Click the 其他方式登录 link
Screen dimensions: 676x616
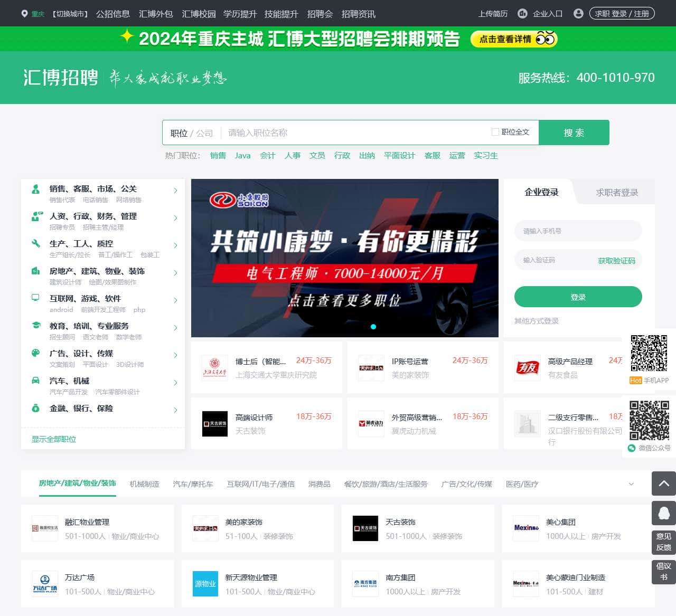537,321
